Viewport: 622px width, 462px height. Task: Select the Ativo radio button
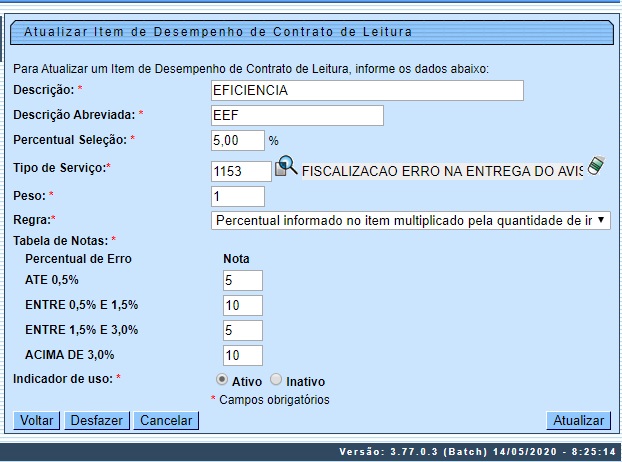pyautogui.click(x=222, y=380)
